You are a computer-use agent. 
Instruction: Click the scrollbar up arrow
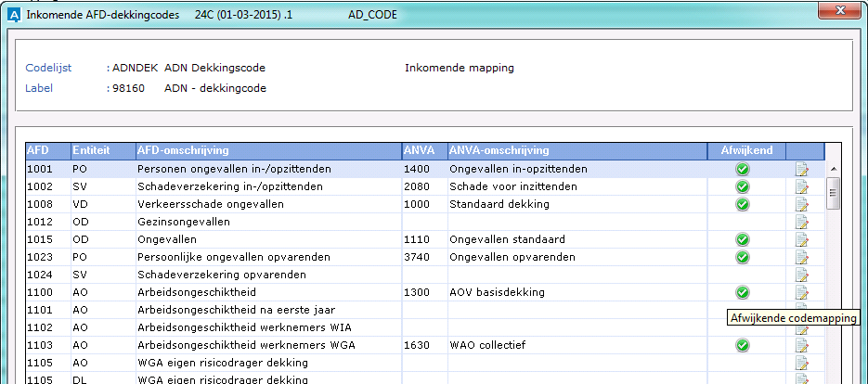point(833,169)
